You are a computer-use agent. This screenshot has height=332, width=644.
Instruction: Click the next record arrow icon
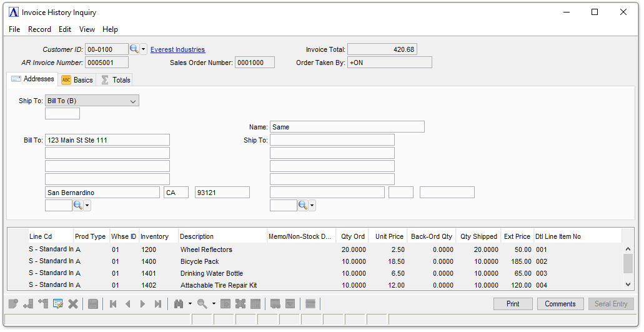pos(143,304)
